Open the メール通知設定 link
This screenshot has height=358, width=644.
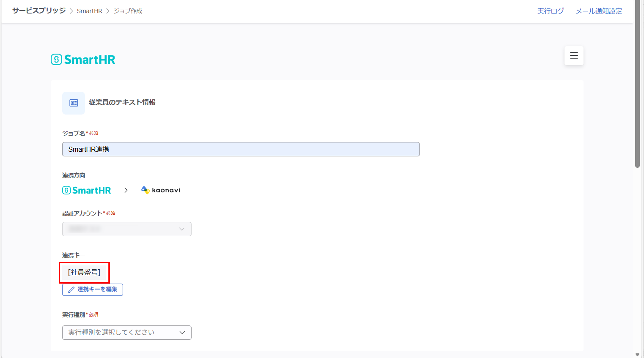(x=599, y=11)
